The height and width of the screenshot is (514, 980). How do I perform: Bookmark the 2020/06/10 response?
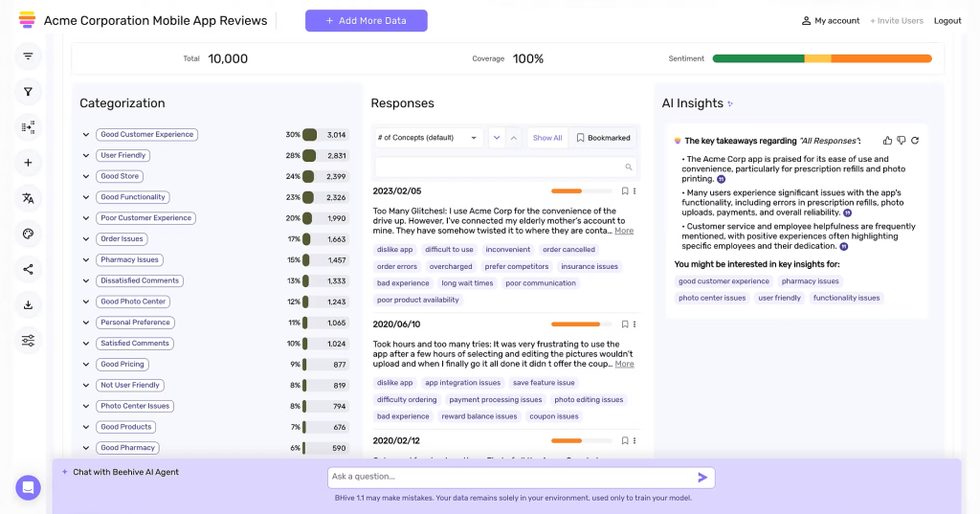coord(624,324)
